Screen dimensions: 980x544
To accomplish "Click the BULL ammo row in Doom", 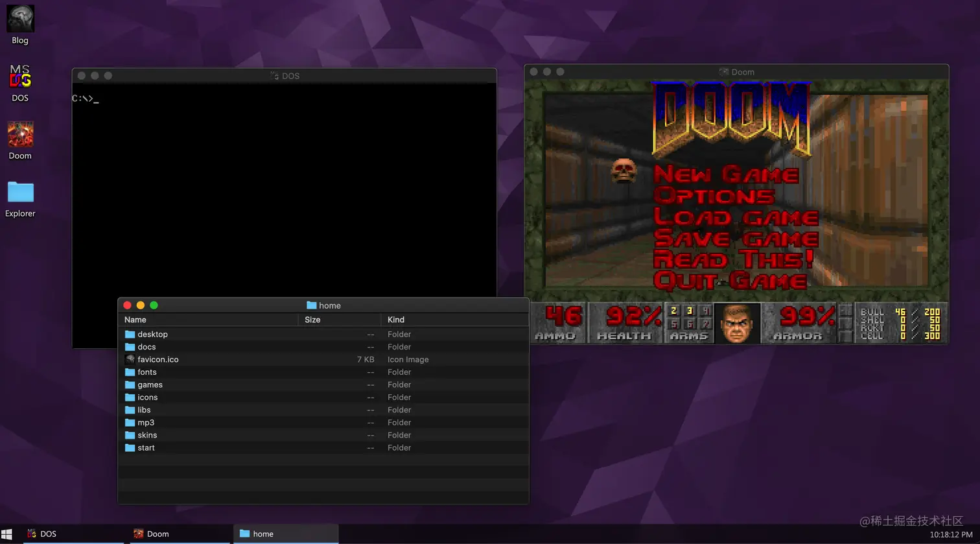I will coord(900,312).
